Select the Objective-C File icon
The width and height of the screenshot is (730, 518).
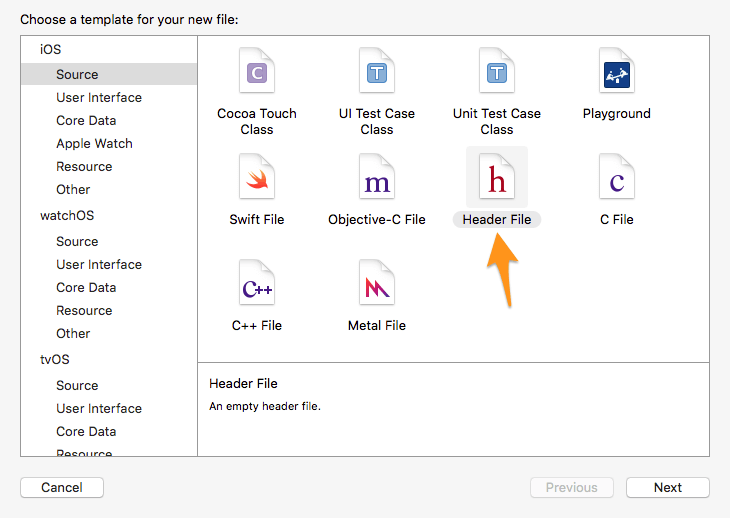tap(377, 178)
